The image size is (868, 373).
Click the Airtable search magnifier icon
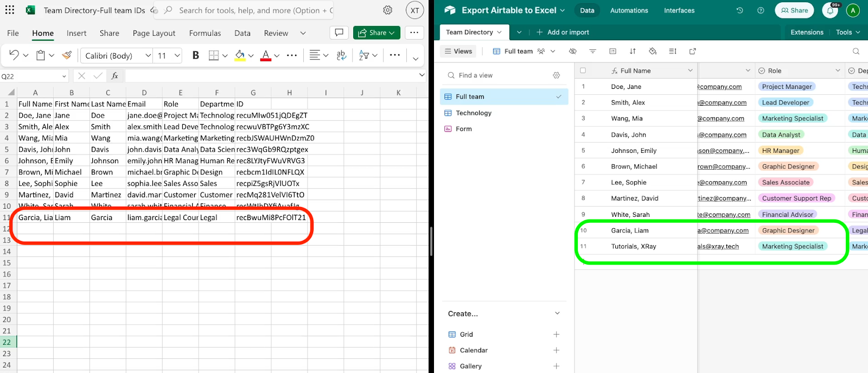coord(856,51)
